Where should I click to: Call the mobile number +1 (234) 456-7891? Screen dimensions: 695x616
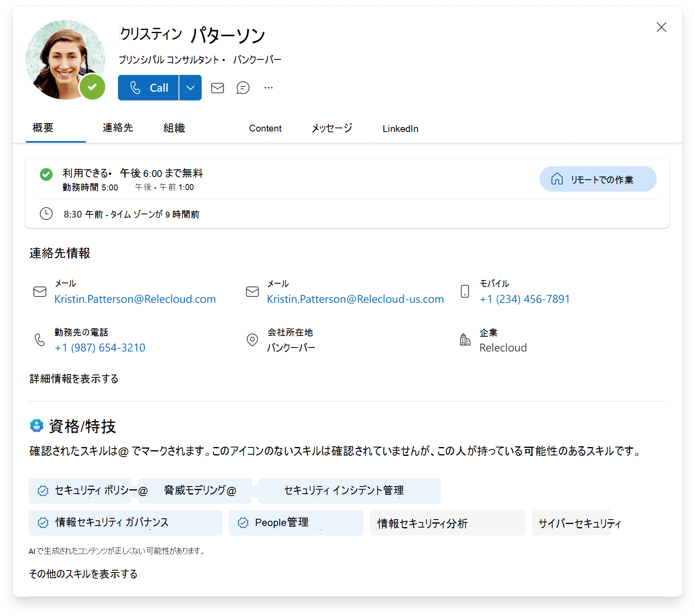pos(525,299)
